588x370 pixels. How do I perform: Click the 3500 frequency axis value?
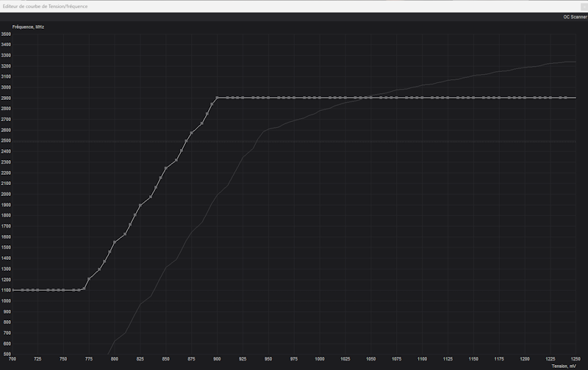click(6, 34)
